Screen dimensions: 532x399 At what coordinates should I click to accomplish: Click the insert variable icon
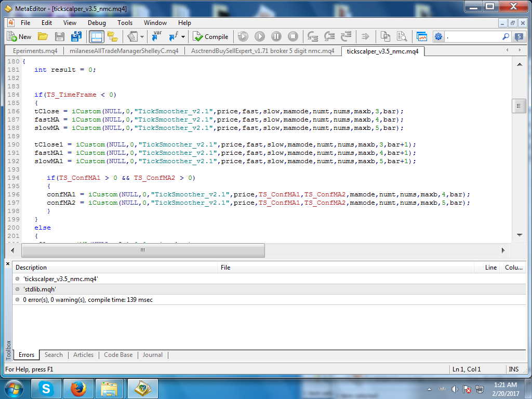(x=156, y=36)
